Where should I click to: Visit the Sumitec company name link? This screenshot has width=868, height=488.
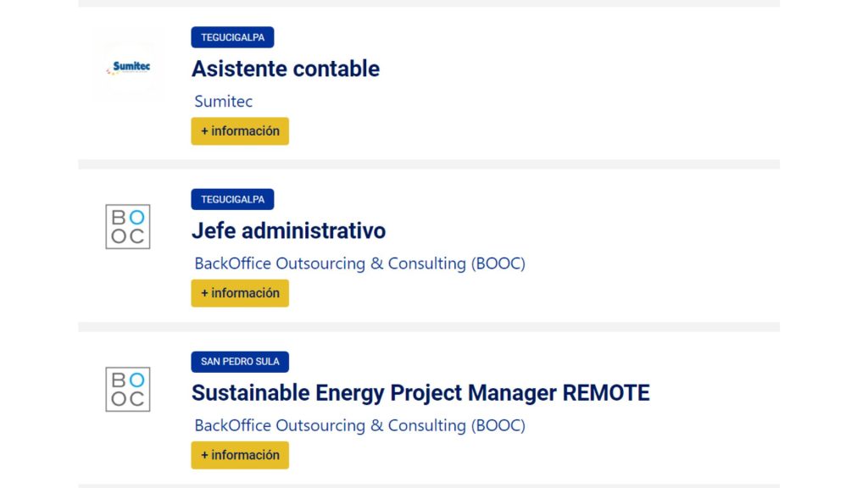(224, 102)
